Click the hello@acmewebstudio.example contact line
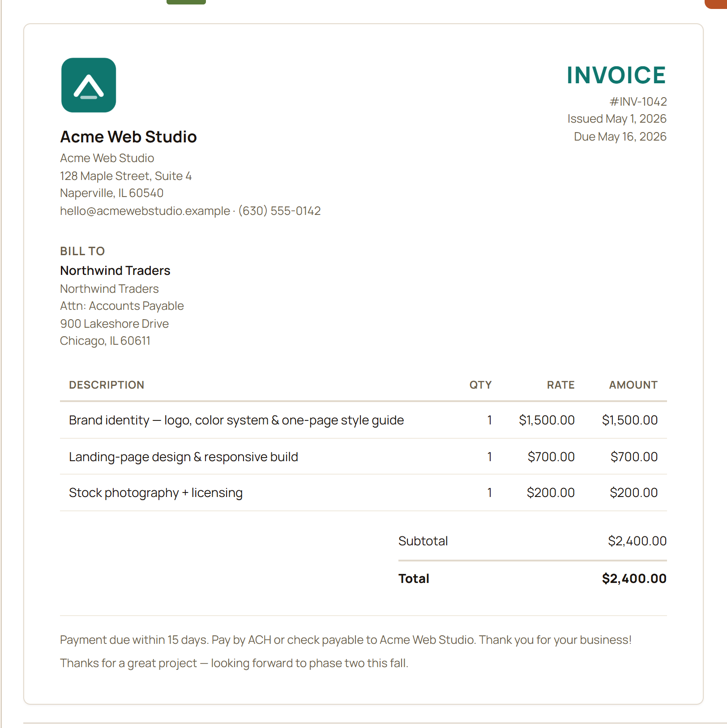The width and height of the screenshot is (727, 728). point(190,211)
